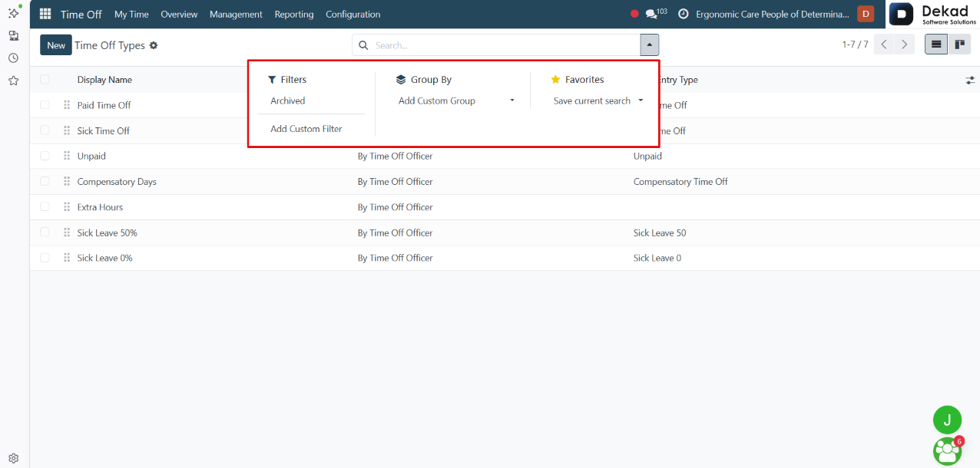
Task: Check the Sick Time Off row checkbox
Action: pos(45,130)
